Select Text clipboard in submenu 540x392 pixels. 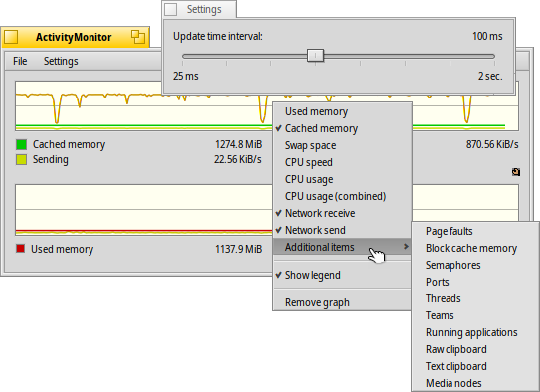475,366
